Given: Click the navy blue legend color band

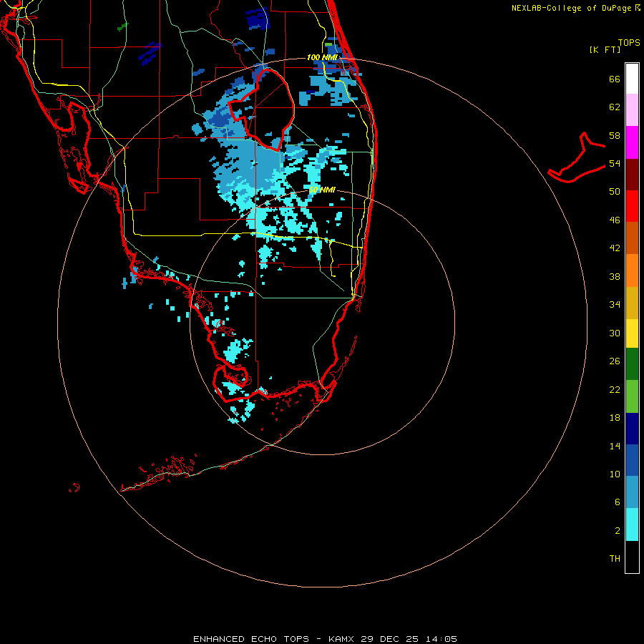Looking at the screenshot, I should [632, 429].
